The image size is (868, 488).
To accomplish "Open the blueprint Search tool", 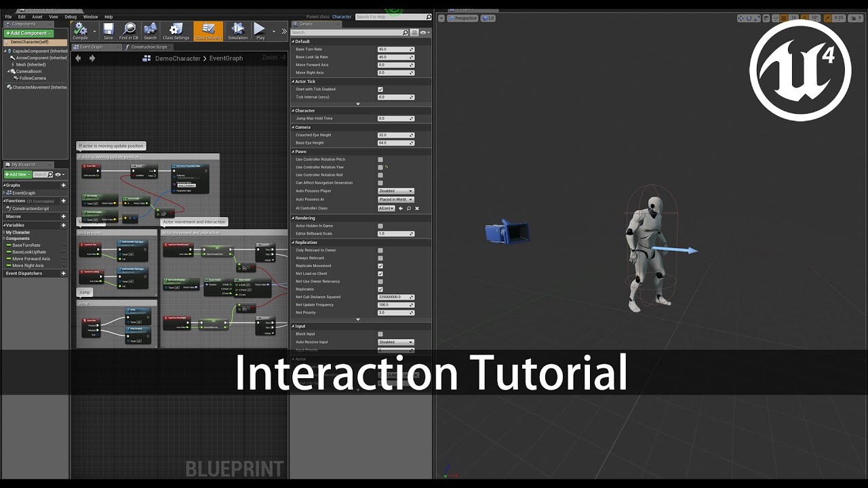I will tap(151, 30).
